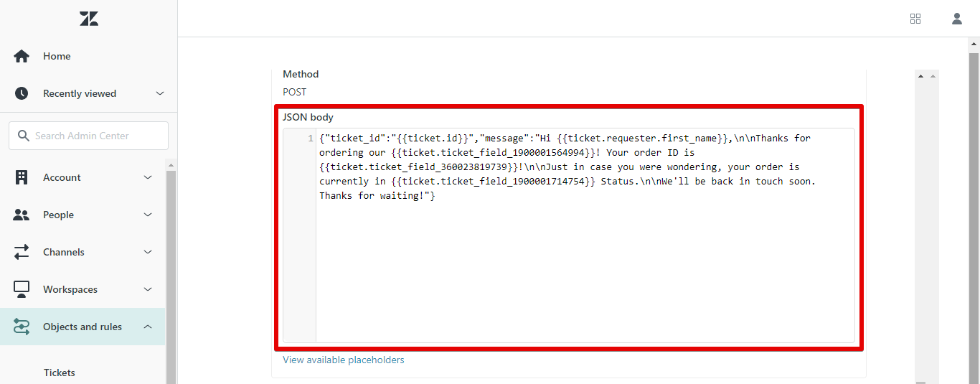Screen dimensions: 980x384
Task: Open the Account menu label
Action: [62, 177]
